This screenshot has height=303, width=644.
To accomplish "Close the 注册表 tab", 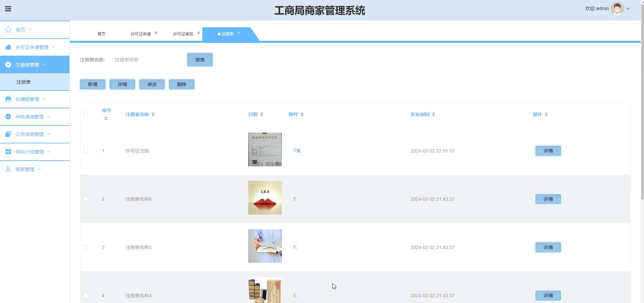I will point(239,33).
